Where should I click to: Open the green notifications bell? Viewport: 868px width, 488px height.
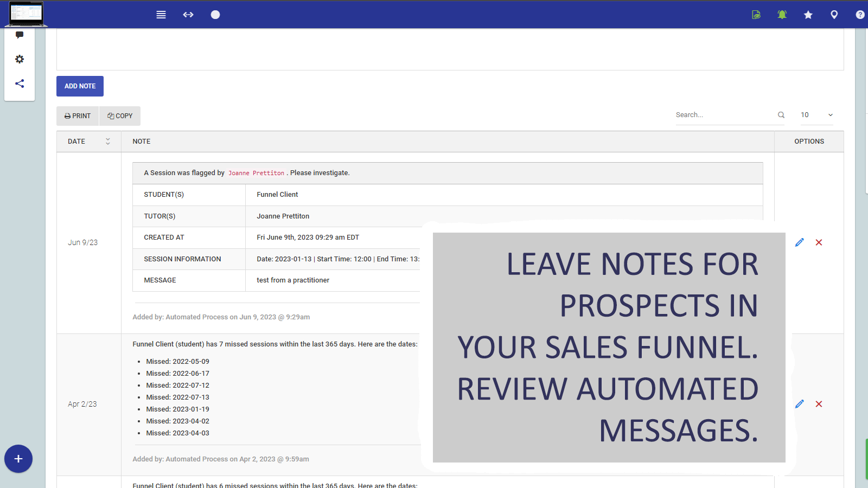click(782, 15)
